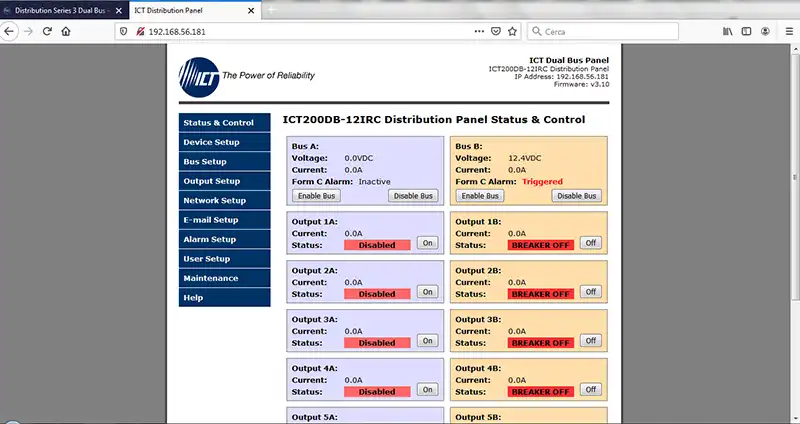800x424 pixels.
Task: Click the BREAKER OFF status of Output 4B
Action: click(x=541, y=392)
